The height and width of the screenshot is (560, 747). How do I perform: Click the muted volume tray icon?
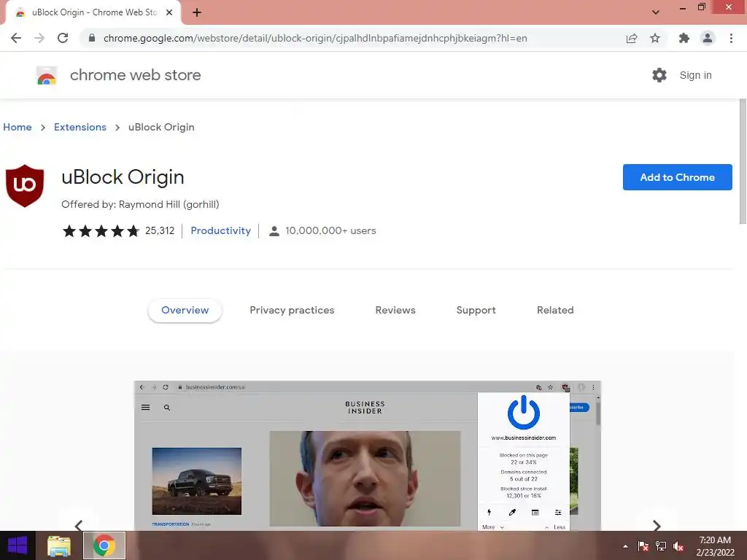click(678, 546)
